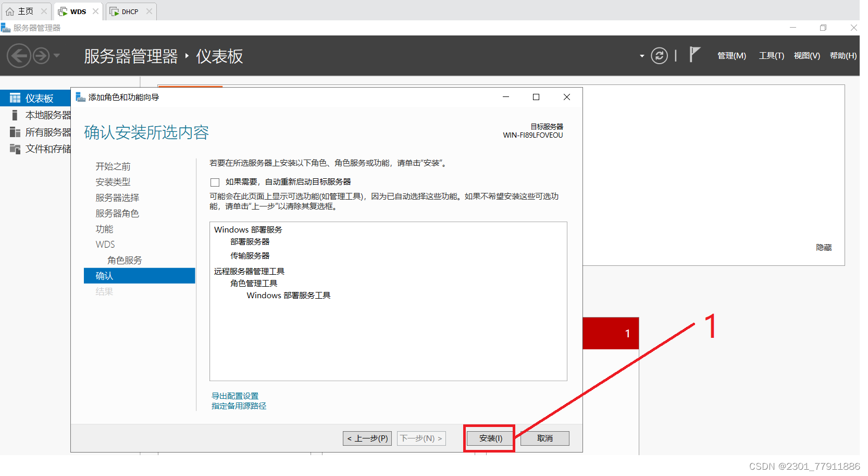Close the DHCP tab
Viewport: 868px width, 476px height.
(x=149, y=11)
